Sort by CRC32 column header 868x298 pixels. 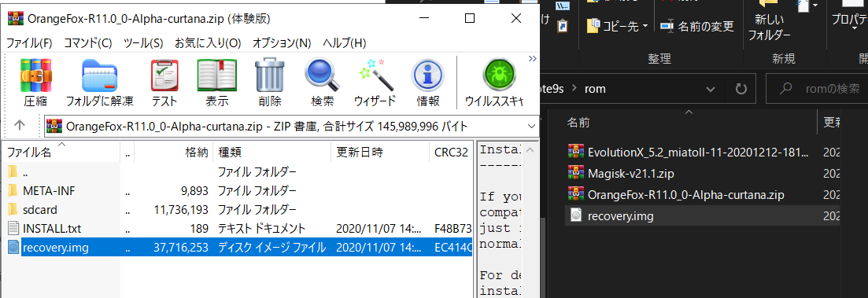[451, 152]
